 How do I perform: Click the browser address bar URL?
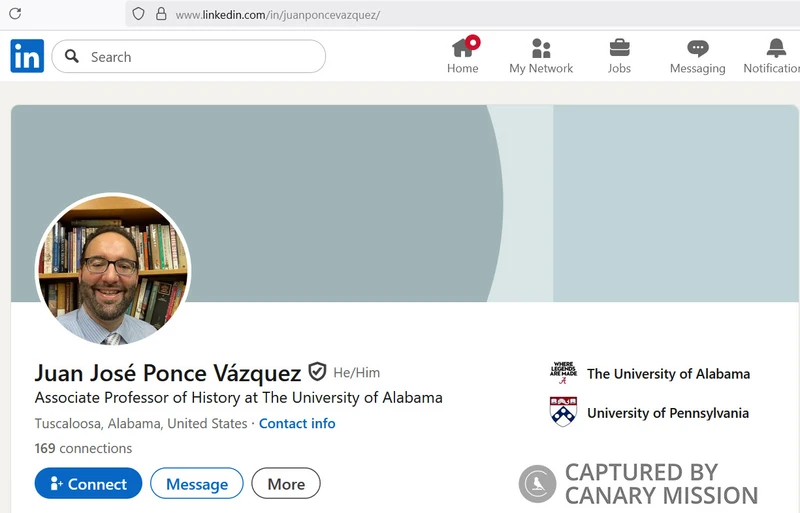[x=278, y=15]
